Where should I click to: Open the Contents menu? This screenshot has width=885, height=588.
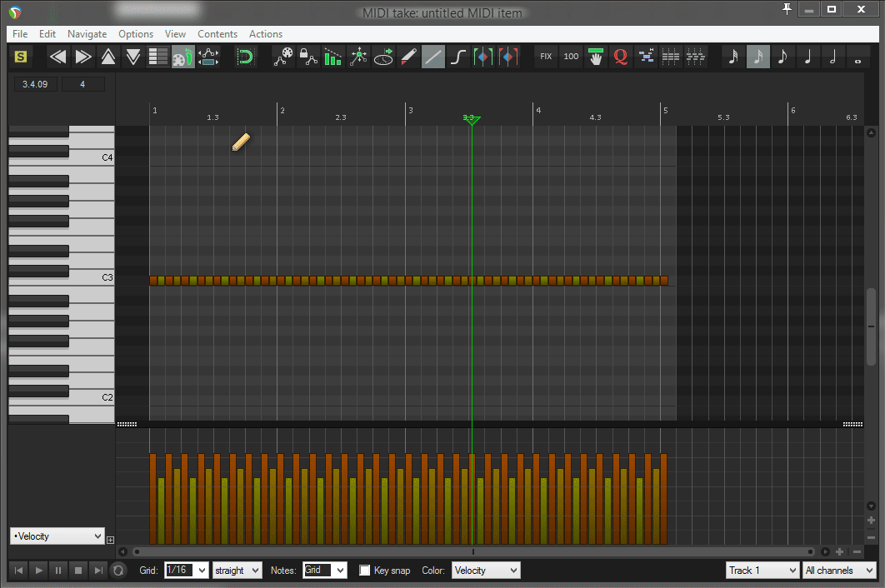[217, 34]
